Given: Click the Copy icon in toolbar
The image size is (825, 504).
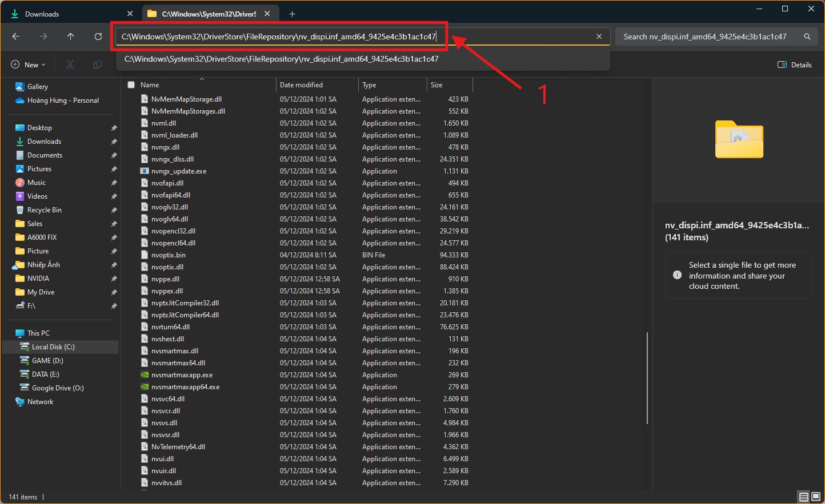Looking at the screenshot, I should 98,64.
